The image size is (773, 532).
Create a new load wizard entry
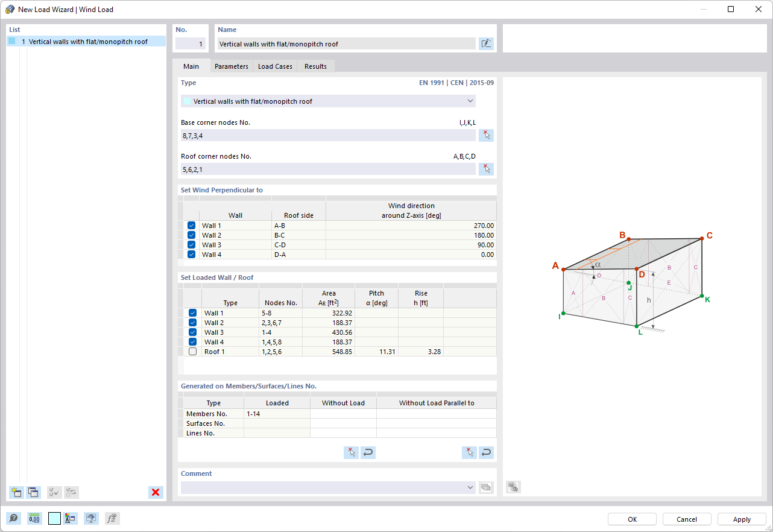tap(16, 492)
